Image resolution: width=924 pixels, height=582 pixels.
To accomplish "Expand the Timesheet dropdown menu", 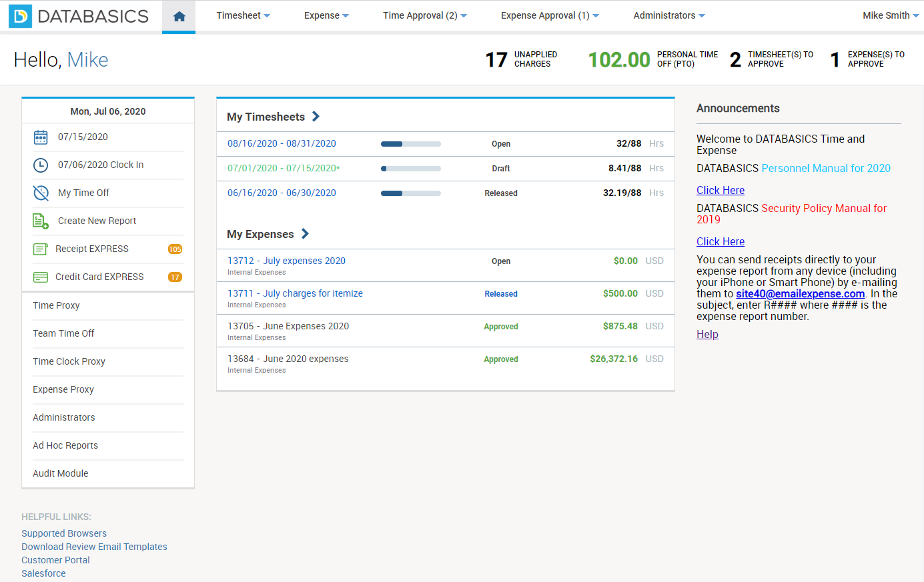I will 243,15.
